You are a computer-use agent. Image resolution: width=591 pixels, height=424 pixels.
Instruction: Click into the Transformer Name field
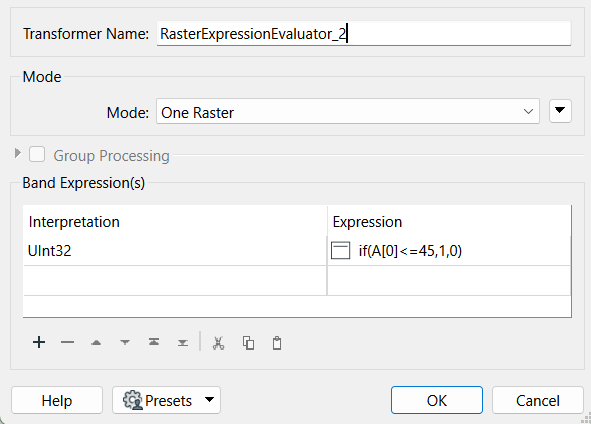tap(364, 34)
